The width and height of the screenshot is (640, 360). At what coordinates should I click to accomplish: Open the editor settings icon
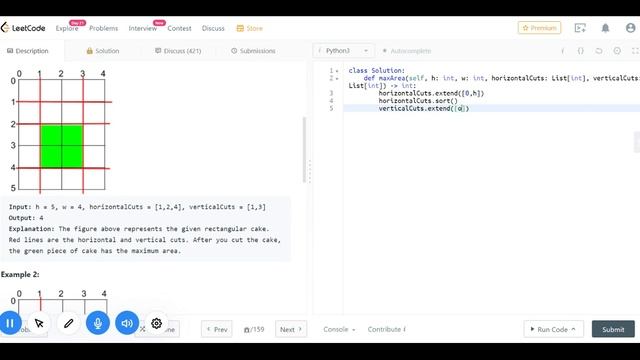(617, 51)
